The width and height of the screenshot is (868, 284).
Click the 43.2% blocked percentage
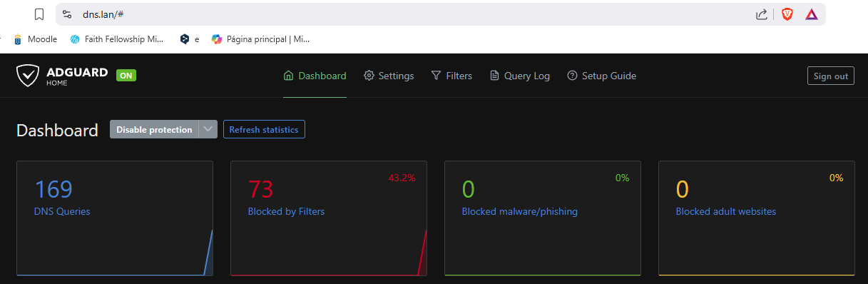(402, 178)
